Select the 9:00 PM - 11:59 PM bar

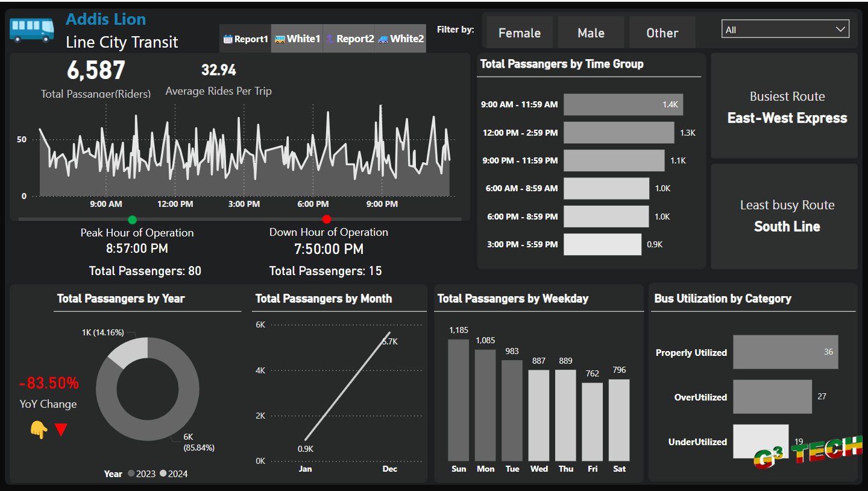(x=614, y=160)
